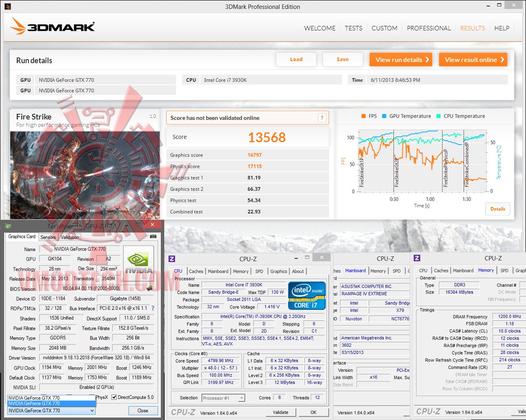The width and height of the screenshot is (526, 420).
Task: Choose the highlighted GTX 770 entry in the open list
Action: click(x=51, y=403)
